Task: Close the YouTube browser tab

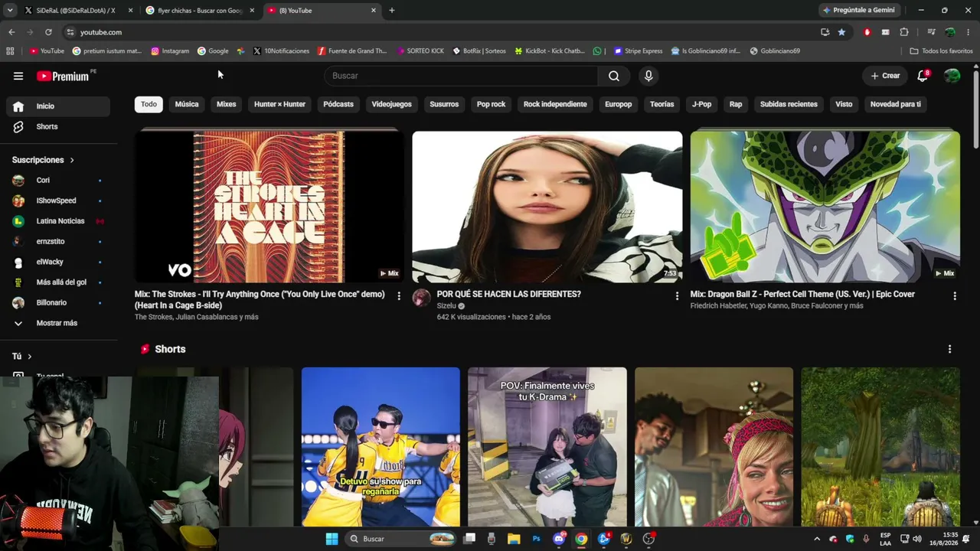Action: point(374,11)
